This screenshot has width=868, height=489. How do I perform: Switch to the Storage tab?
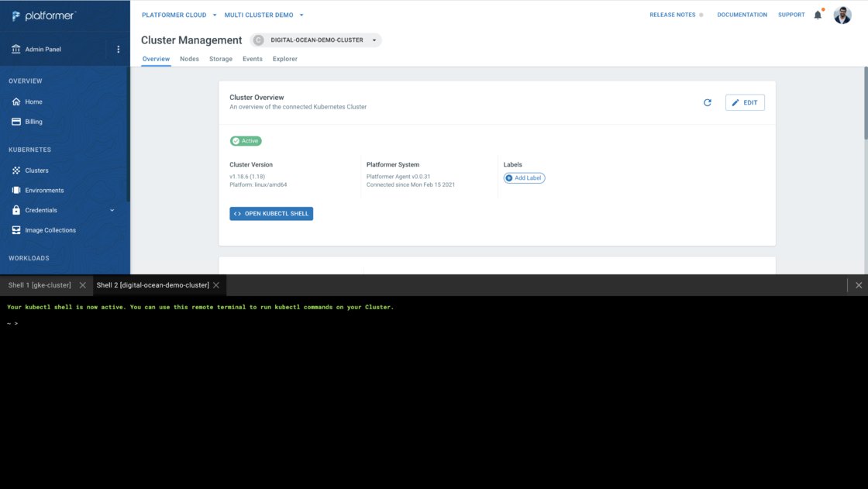click(x=221, y=59)
